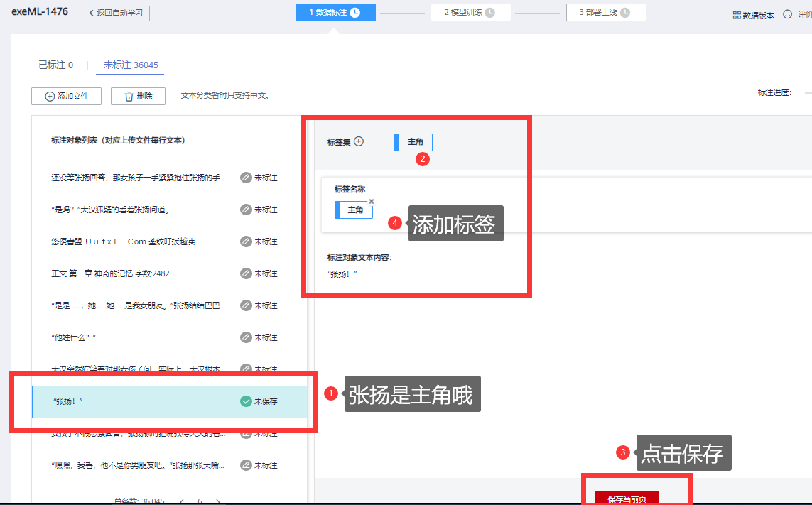
Task: Click edit icon on “是是......” row
Action: [246, 305]
